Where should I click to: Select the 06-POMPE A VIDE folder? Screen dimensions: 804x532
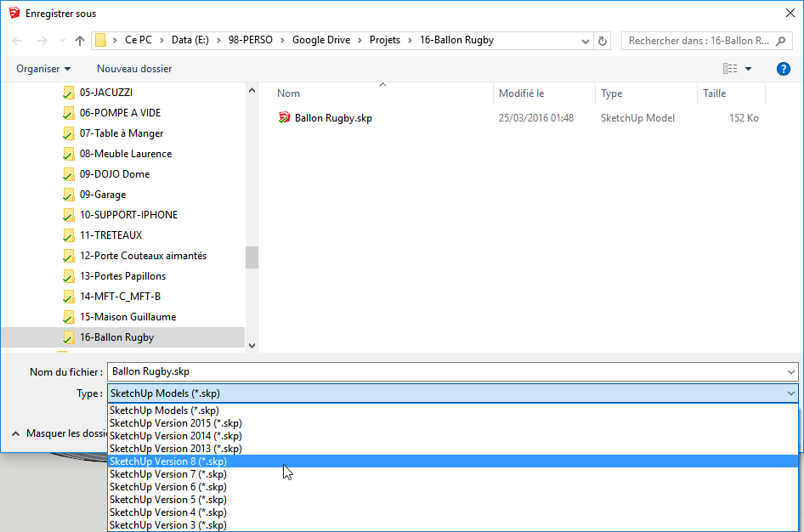[x=120, y=113]
